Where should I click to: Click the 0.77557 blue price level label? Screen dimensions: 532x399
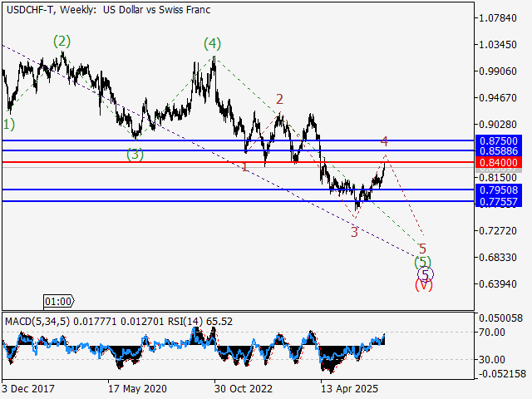coord(499,202)
